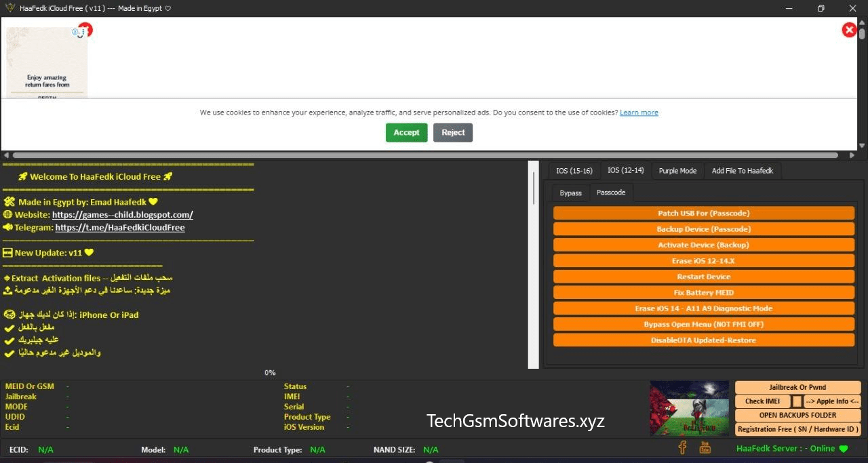Click the NAND SIZE N/A status value
Screen dimensions: 868x463
pos(431,450)
